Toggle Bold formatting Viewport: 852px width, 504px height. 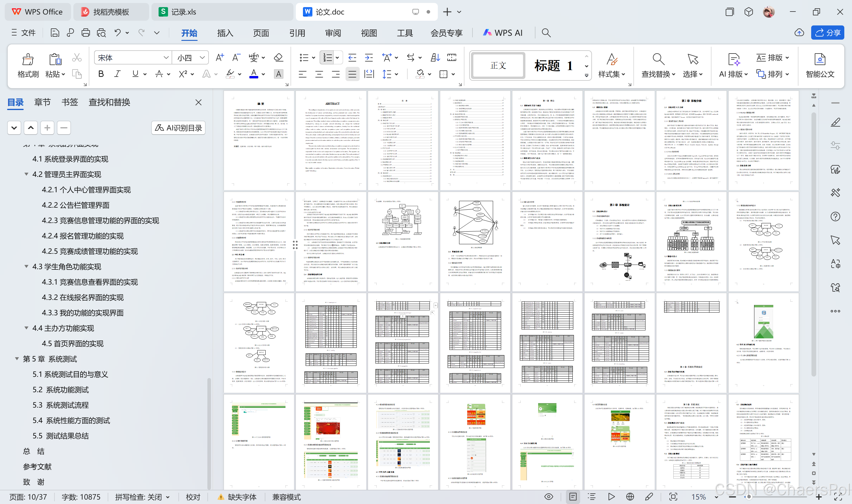coord(101,74)
